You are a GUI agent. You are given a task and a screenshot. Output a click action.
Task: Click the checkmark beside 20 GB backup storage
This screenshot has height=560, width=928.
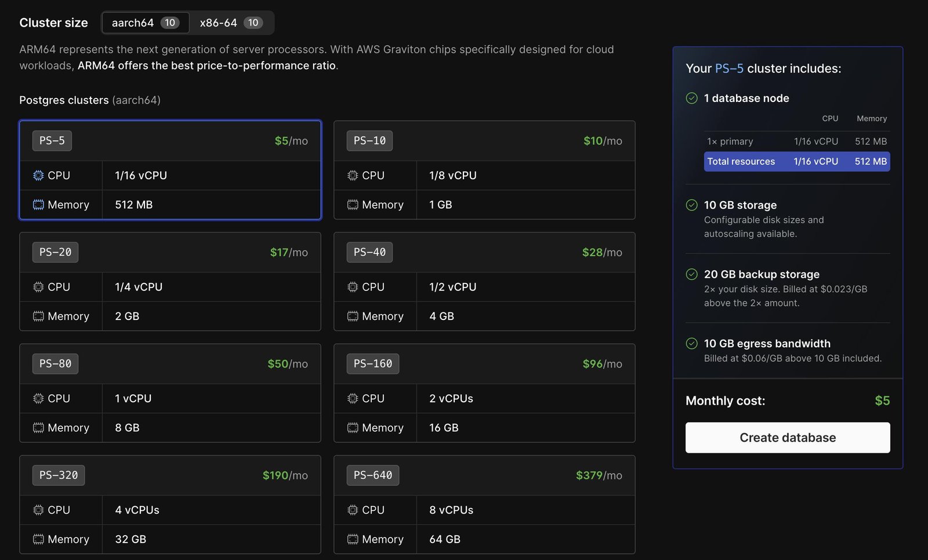tap(691, 274)
